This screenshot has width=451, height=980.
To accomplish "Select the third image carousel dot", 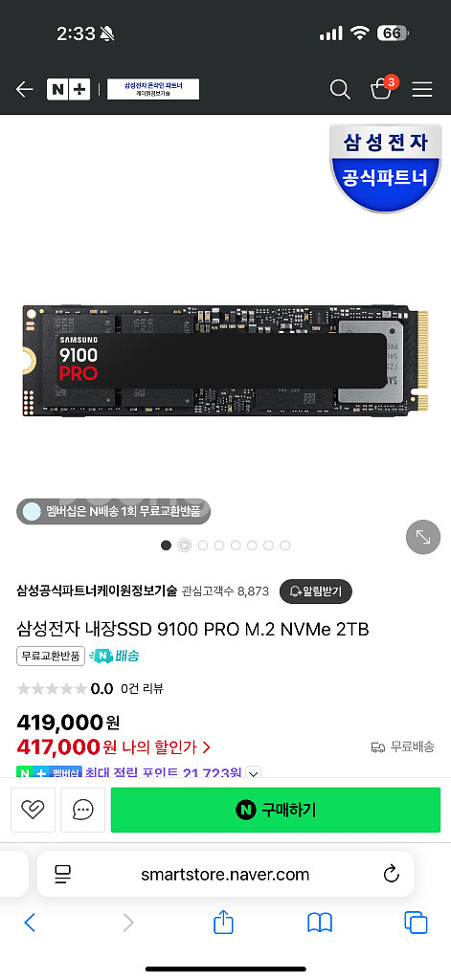I will 203,546.
